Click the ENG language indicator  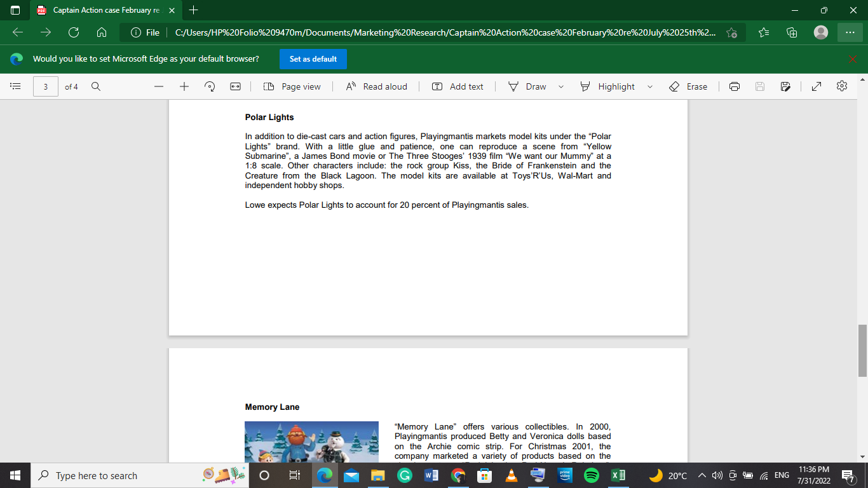pyautogui.click(x=782, y=475)
